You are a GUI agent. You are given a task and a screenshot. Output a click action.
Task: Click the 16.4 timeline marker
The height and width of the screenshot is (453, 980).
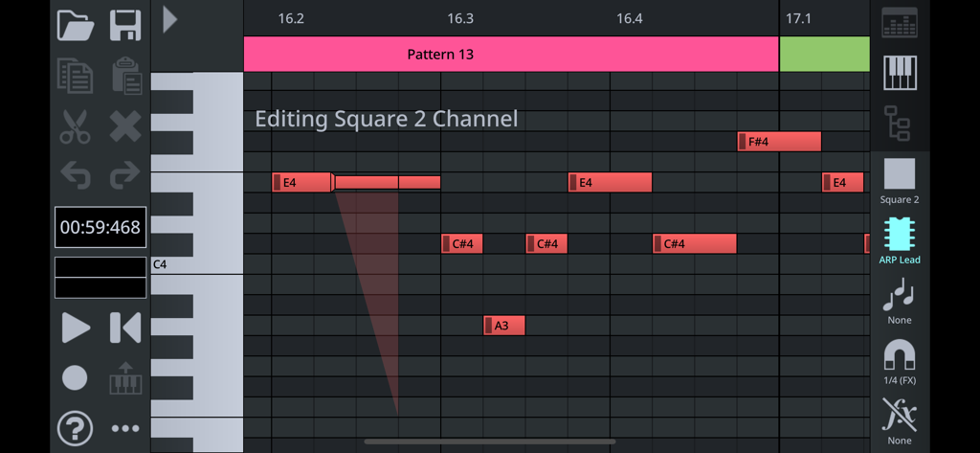tap(630, 19)
